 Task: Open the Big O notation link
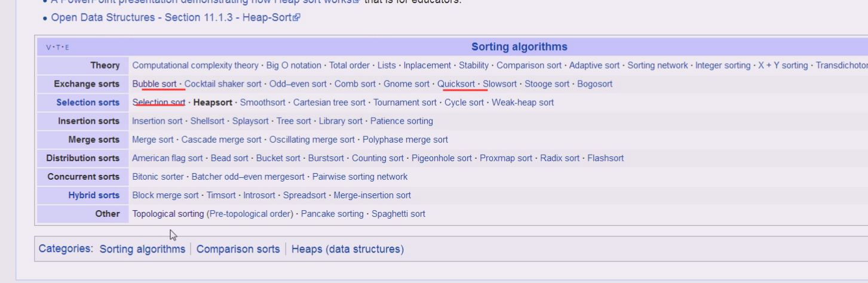pos(294,65)
